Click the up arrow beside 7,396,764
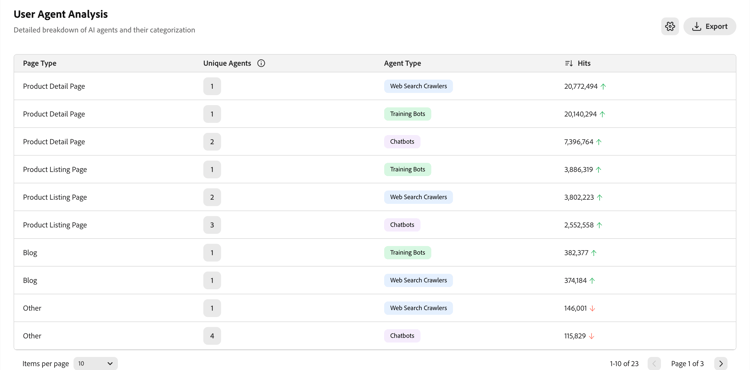Image resolution: width=750 pixels, height=370 pixels. tap(599, 142)
